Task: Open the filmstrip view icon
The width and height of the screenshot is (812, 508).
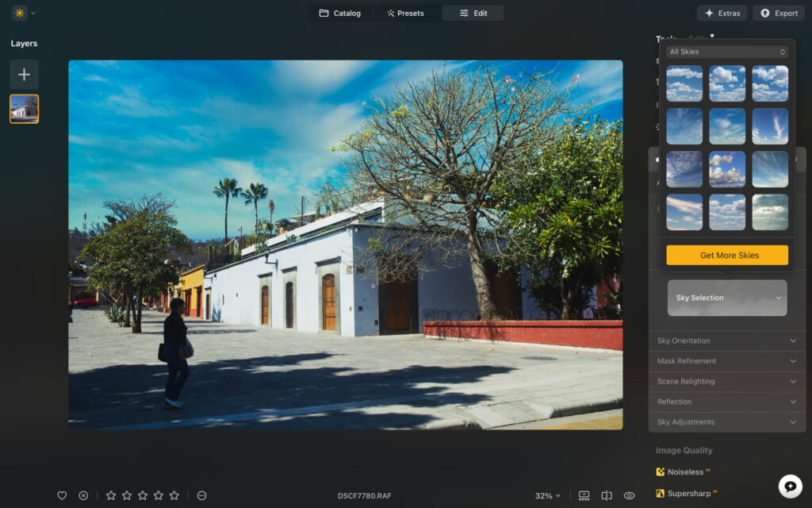Action: click(584, 495)
